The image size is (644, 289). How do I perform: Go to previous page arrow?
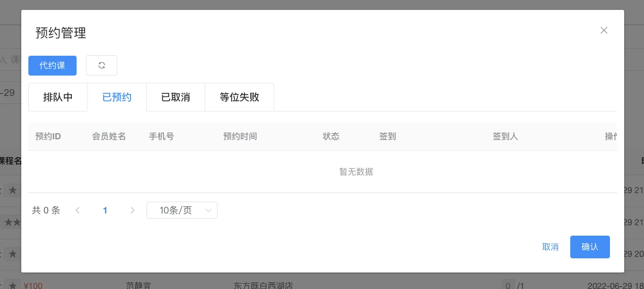point(78,211)
